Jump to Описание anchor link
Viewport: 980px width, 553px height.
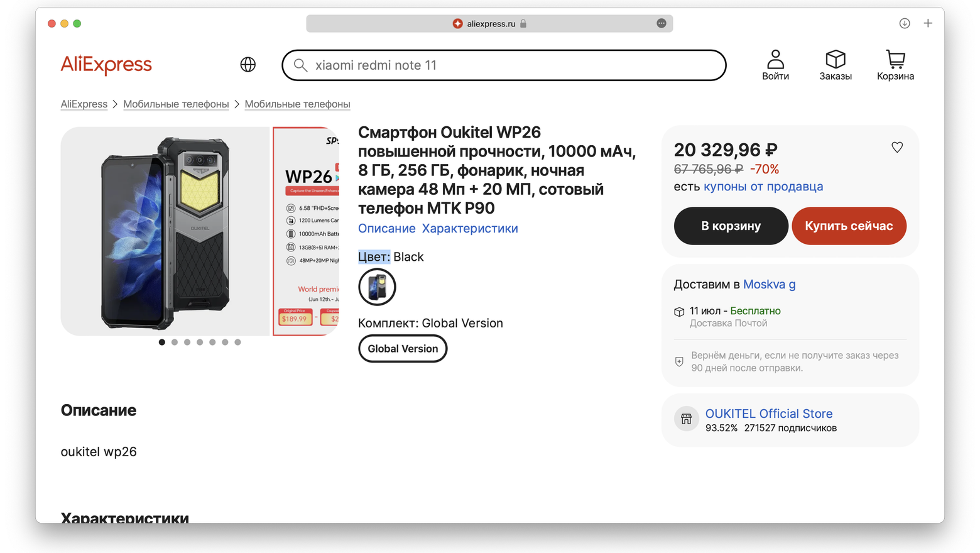coord(387,229)
